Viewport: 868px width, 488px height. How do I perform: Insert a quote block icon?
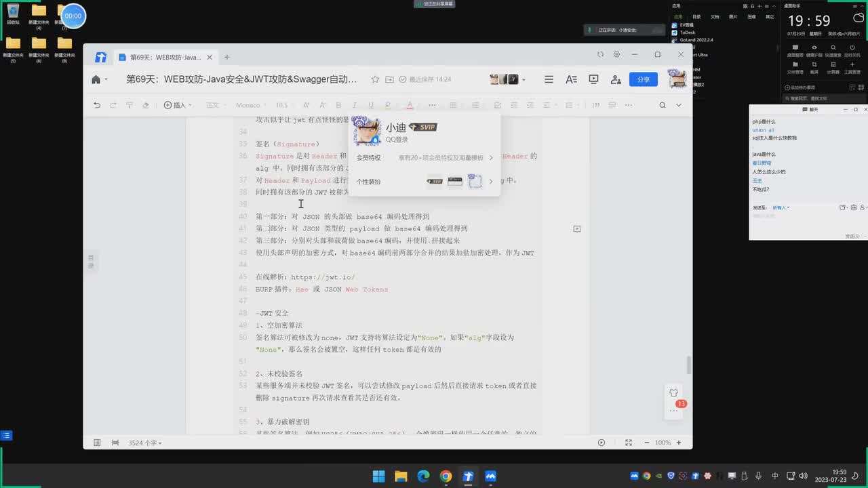[x=596, y=105]
